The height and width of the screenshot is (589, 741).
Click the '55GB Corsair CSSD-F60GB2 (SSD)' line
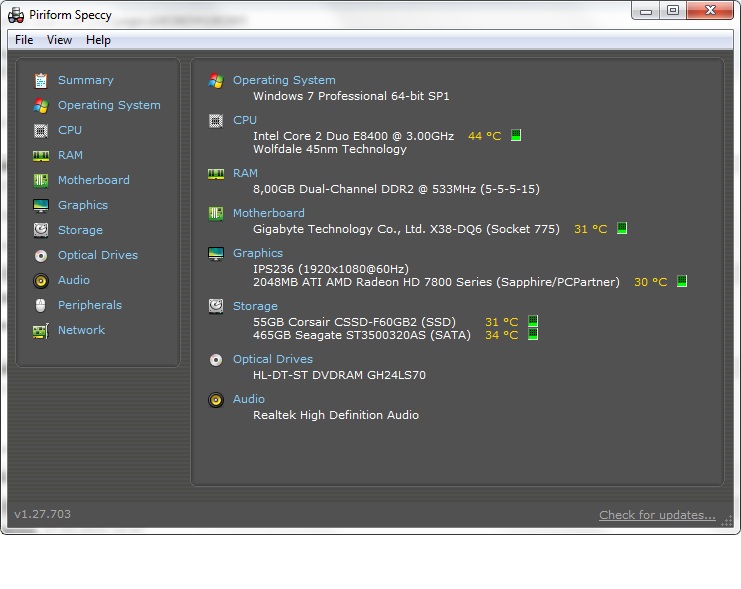pyautogui.click(x=354, y=322)
